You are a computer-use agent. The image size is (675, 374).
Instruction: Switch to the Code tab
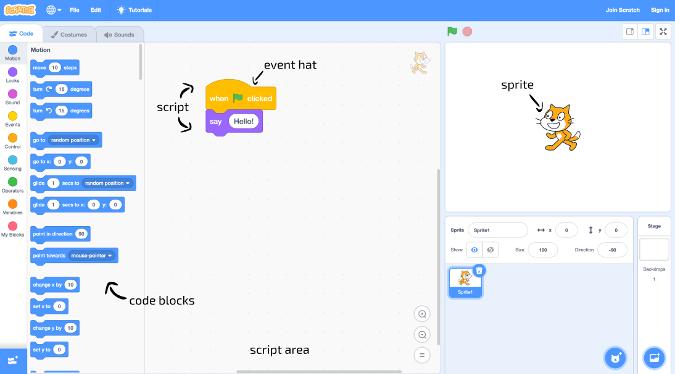(x=21, y=34)
